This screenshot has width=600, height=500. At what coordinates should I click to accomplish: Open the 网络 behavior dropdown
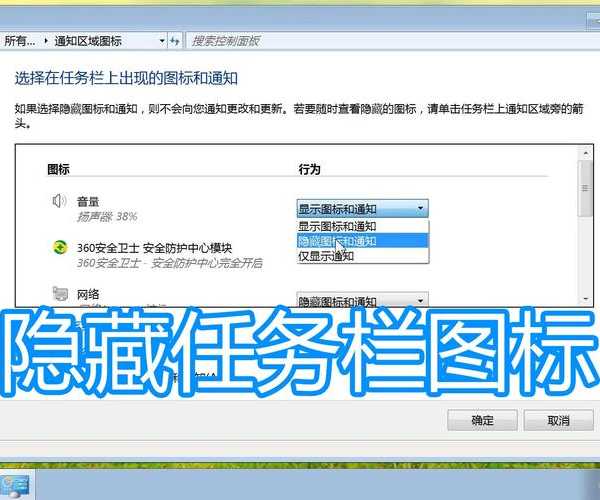362,300
